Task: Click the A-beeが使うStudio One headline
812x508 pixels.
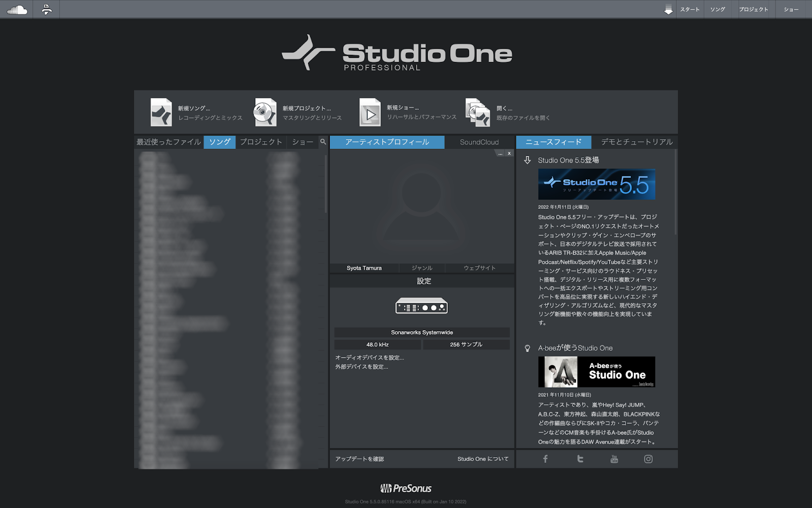Action: tap(575, 348)
